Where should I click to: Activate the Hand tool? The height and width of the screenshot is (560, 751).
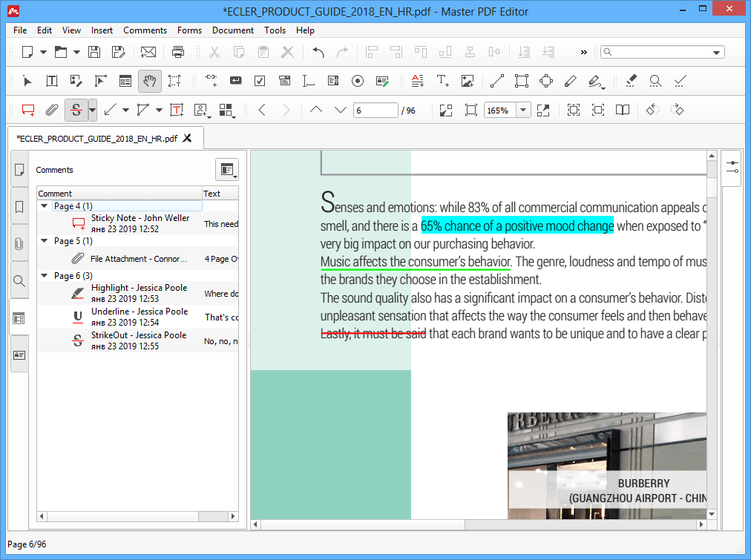coord(149,81)
